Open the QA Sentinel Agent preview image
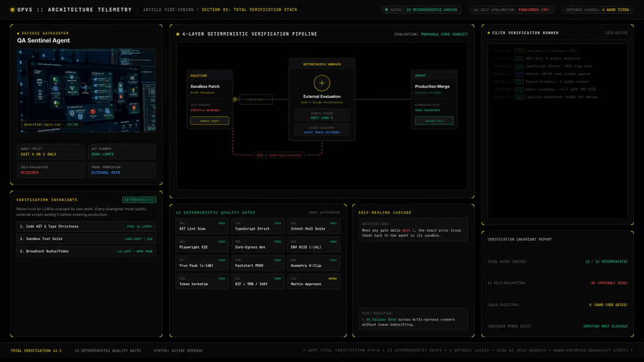 coord(86,90)
